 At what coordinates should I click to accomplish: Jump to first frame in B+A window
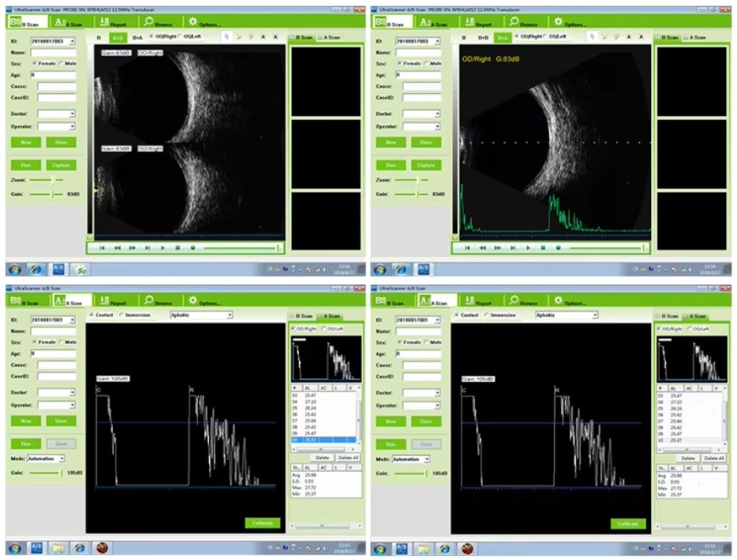click(x=467, y=248)
